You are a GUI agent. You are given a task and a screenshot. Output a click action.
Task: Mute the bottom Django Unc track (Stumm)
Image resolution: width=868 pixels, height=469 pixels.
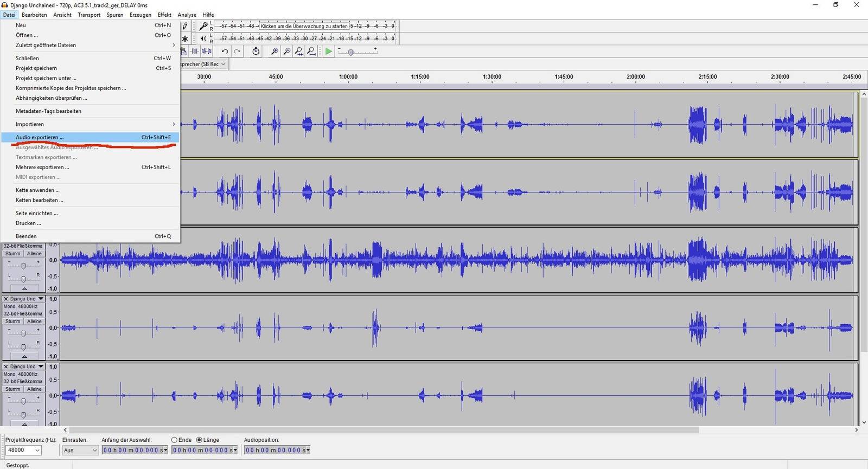pos(12,389)
